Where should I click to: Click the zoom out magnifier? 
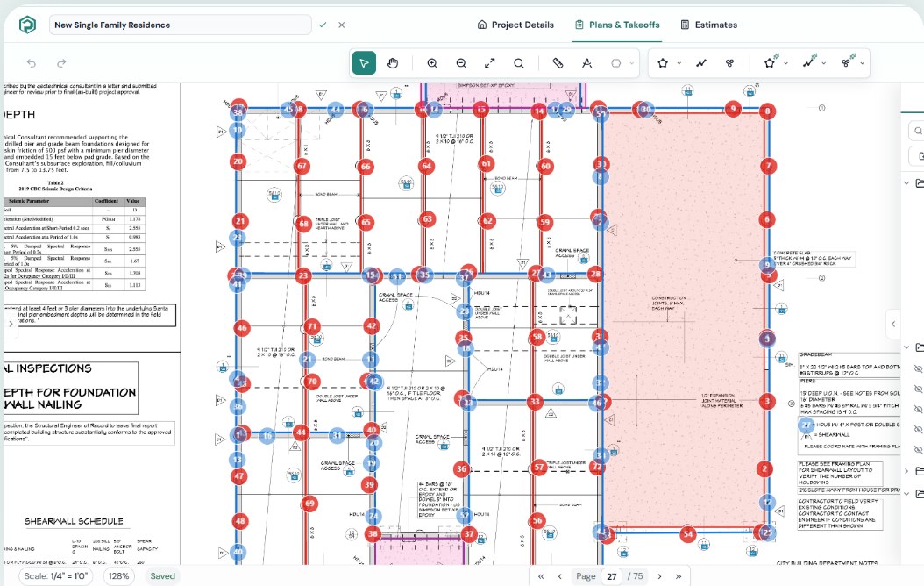coord(461,63)
